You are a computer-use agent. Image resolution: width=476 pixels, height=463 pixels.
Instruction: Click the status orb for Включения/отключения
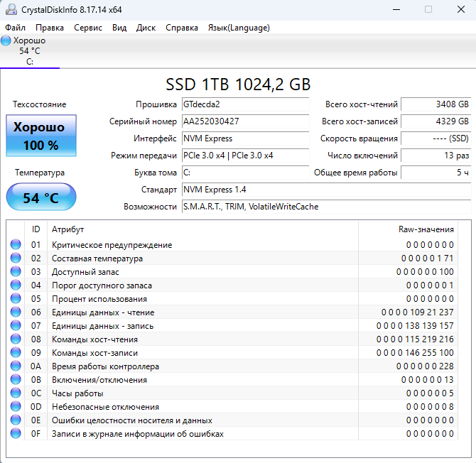pos(16,380)
